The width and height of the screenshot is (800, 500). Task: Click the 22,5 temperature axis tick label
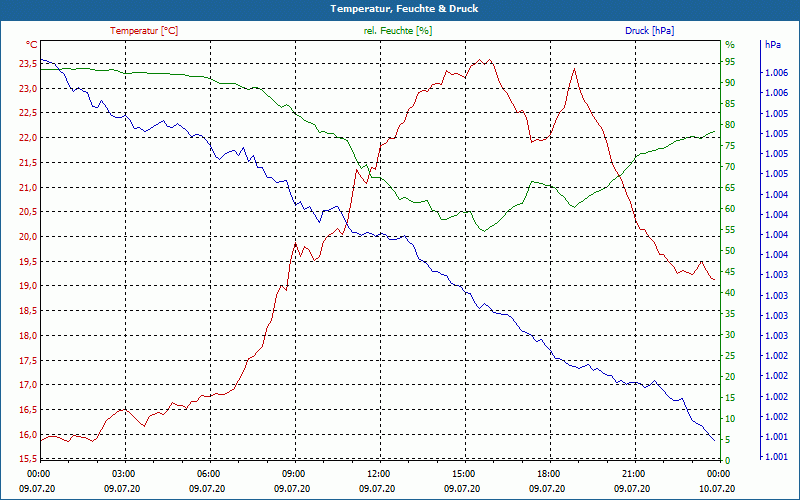click(x=28, y=113)
